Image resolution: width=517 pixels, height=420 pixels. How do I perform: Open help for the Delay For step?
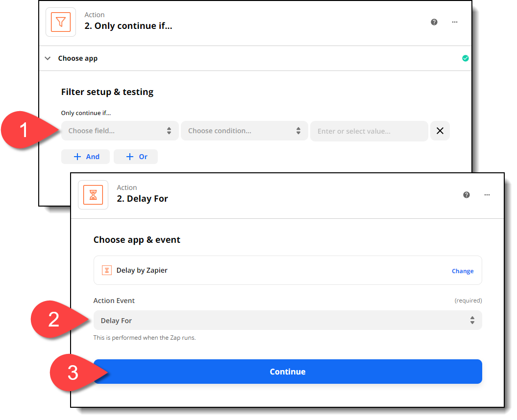[467, 195]
